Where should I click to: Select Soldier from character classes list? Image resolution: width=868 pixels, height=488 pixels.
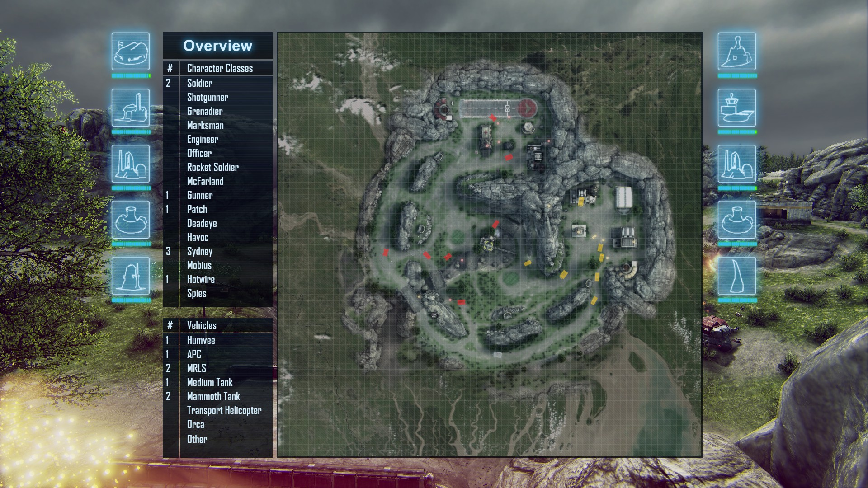[x=200, y=83]
